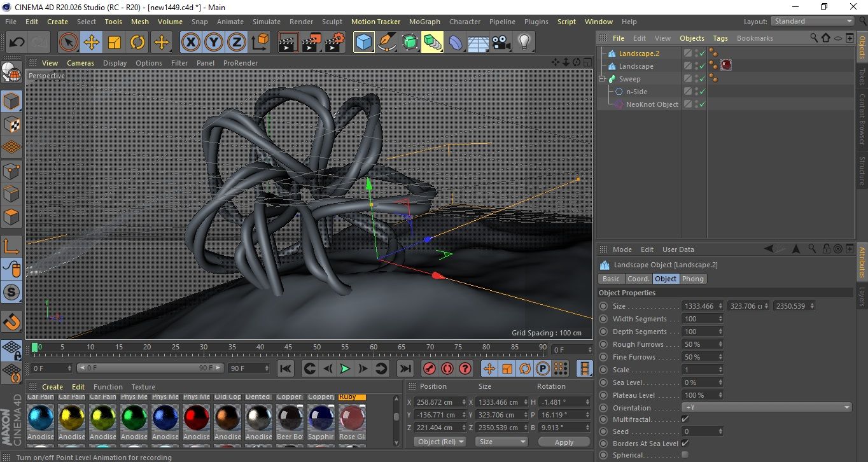868x462 pixels.
Task: Disable Borders At Sea Level checkbox
Action: (685, 444)
